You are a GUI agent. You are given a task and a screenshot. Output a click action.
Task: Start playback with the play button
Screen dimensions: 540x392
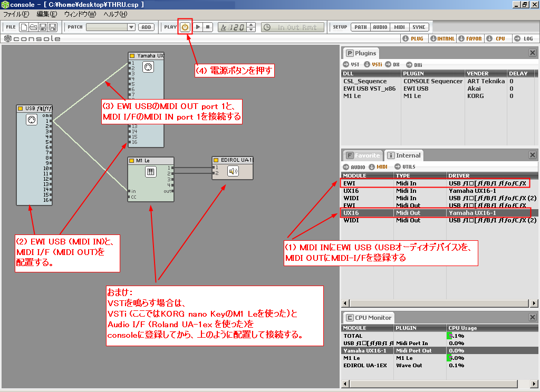198,27
